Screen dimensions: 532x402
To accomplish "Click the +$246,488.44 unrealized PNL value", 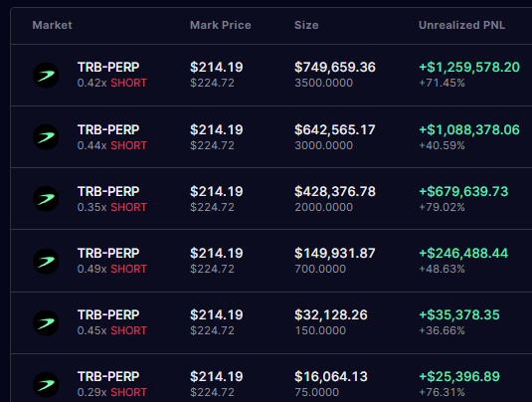I will (x=463, y=253).
